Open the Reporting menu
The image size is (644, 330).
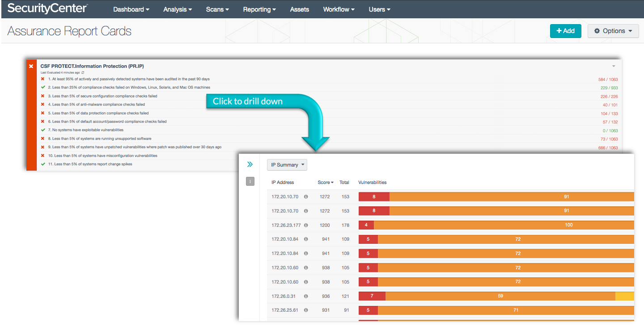259,9
